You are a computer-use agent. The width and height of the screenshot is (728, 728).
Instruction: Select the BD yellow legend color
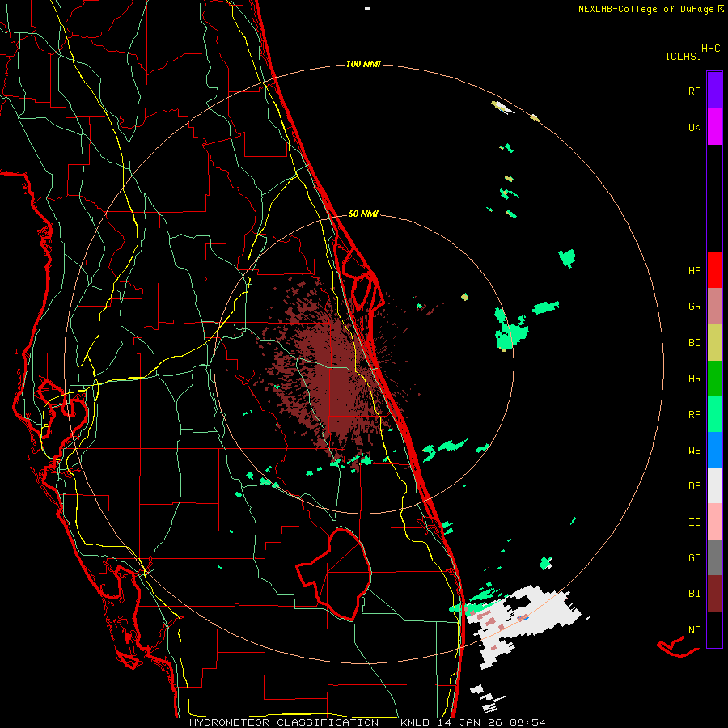714,343
